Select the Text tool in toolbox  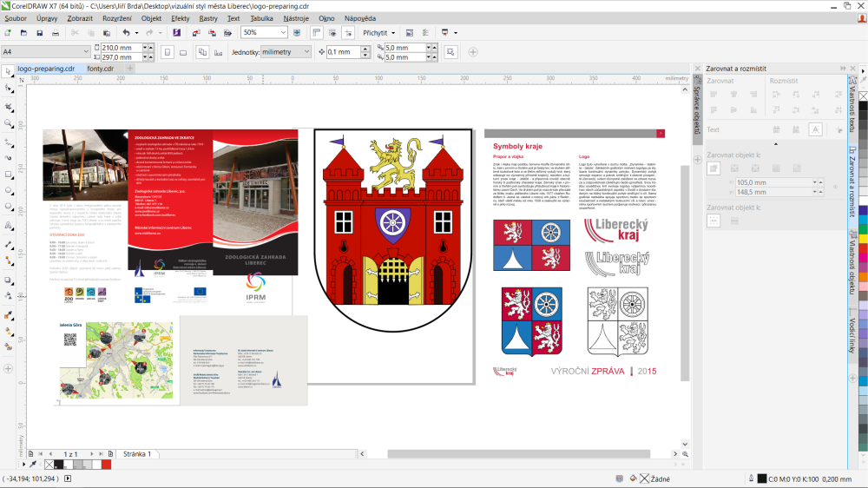(x=9, y=226)
